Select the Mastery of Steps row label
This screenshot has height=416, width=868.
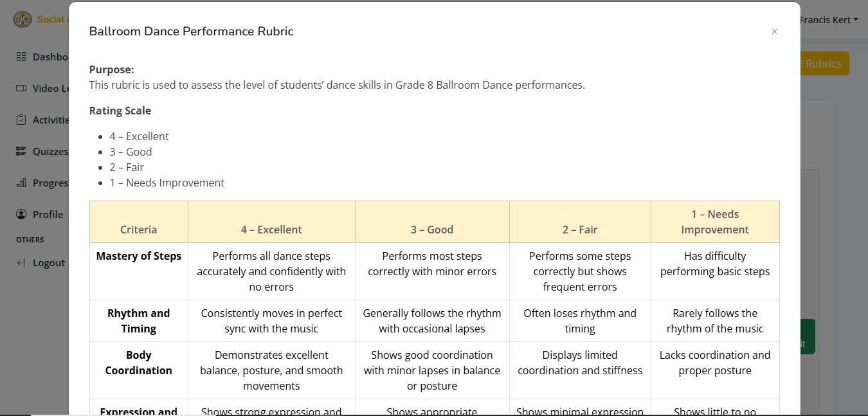pos(139,256)
